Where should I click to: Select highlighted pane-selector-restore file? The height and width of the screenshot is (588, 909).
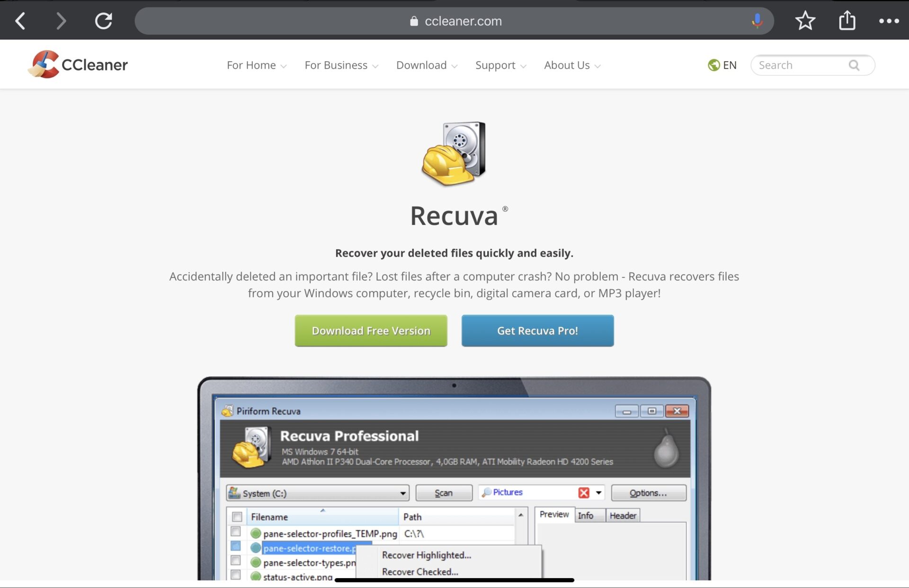pyautogui.click(x=310, y=548)
